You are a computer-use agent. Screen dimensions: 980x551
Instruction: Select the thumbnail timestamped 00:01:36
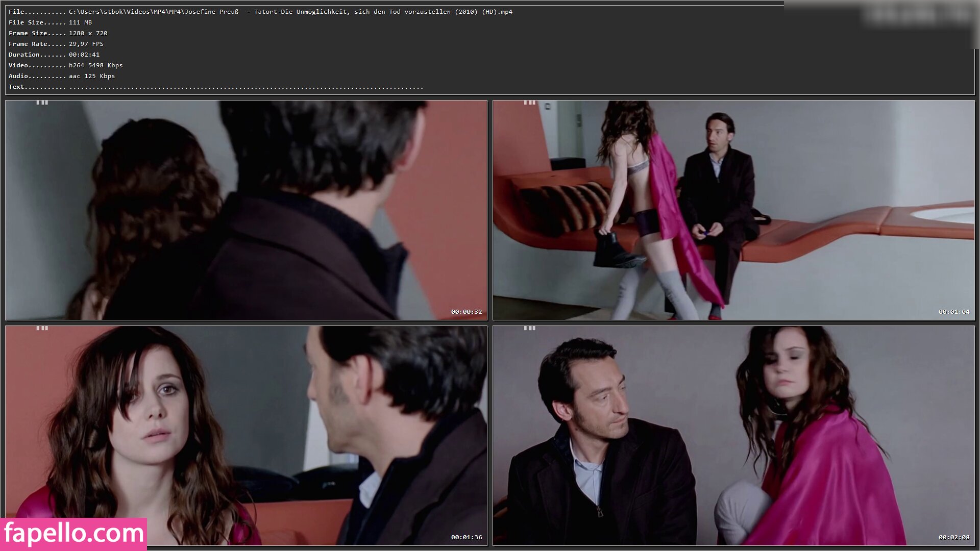pos(246,436)
